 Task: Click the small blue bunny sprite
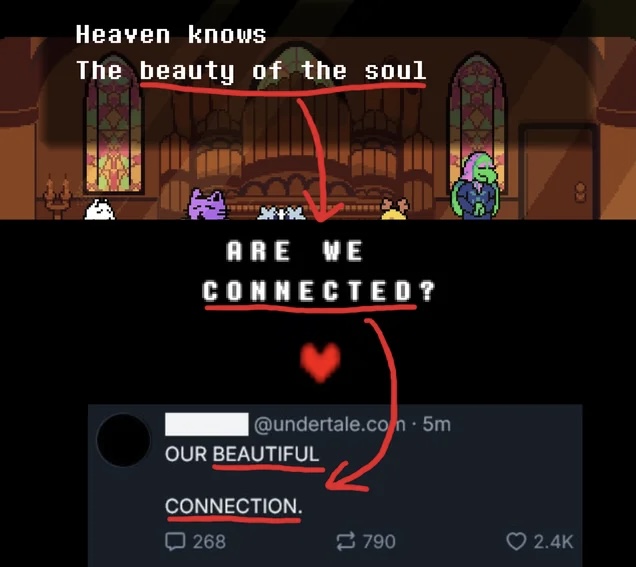281,213
